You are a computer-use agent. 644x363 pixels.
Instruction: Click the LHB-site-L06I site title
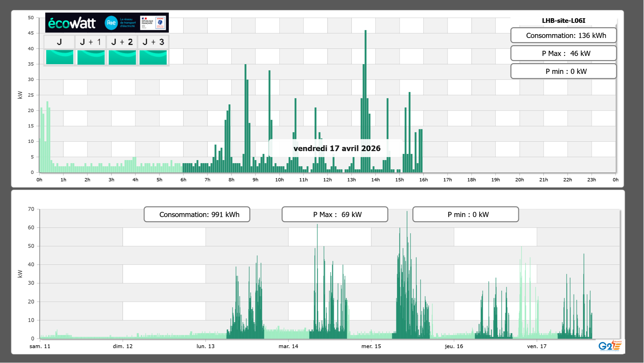563,21
